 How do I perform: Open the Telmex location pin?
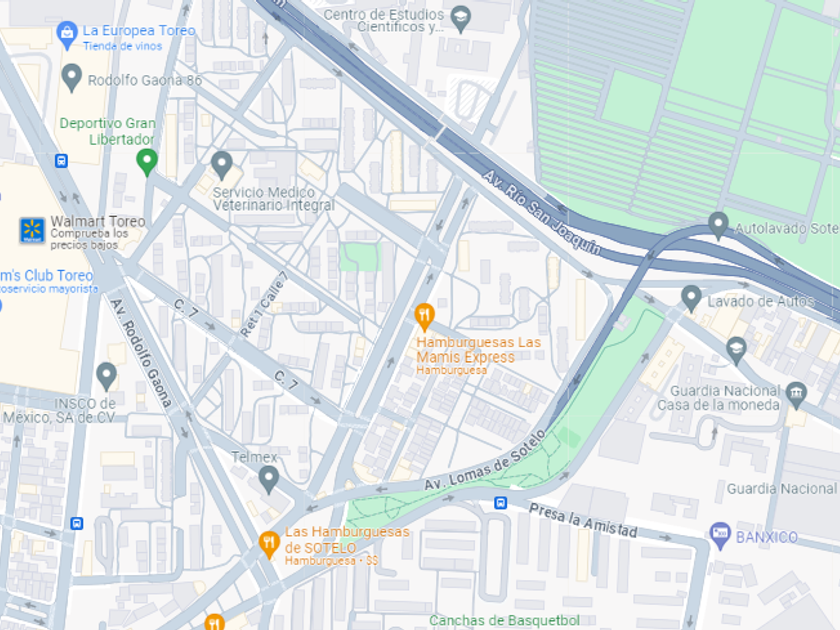pos(268,479)
